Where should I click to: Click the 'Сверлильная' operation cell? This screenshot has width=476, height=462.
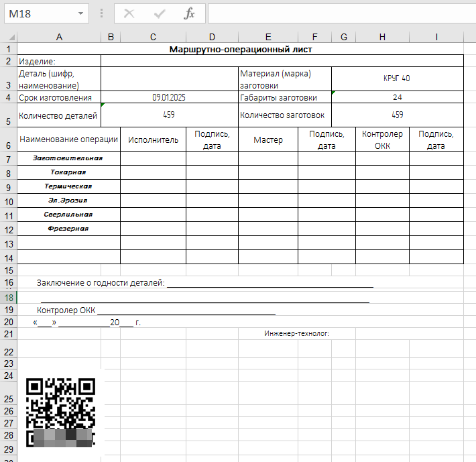click(x=68, y=215)
